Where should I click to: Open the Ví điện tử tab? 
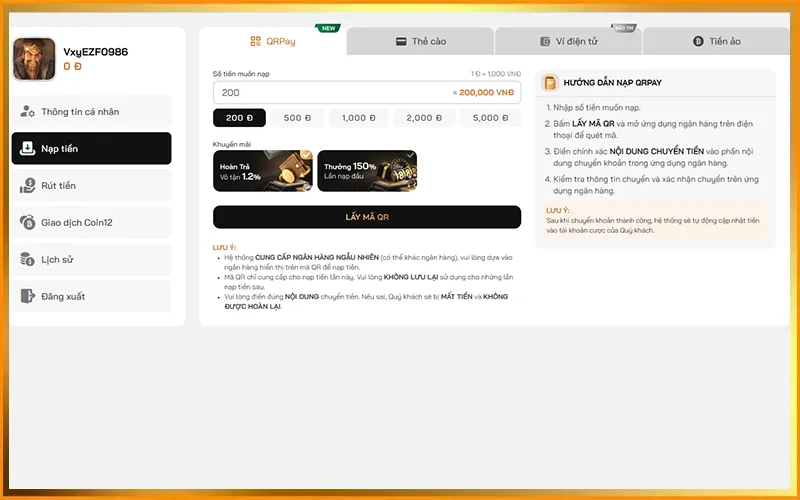567,41
